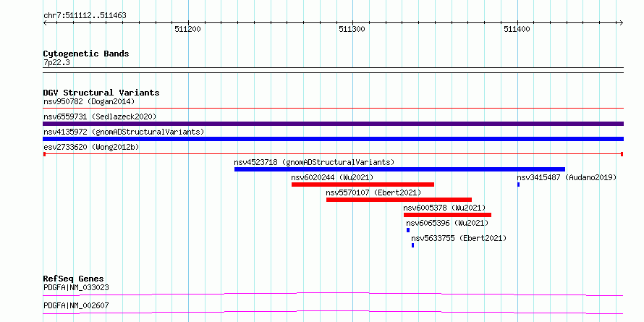Click ruler position 511400
Screen dimensions: 644x322
pos(517,29)
